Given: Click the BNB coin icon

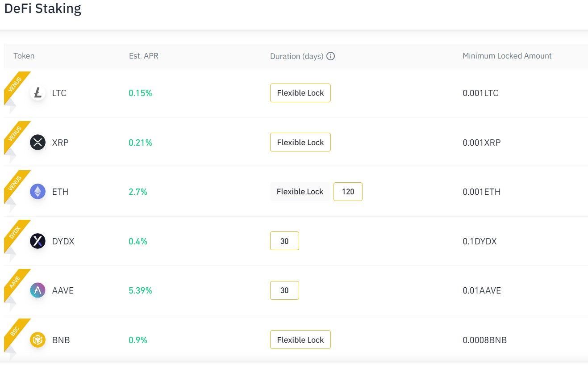Looking at the screenshot, I should [x=38, y=340].
